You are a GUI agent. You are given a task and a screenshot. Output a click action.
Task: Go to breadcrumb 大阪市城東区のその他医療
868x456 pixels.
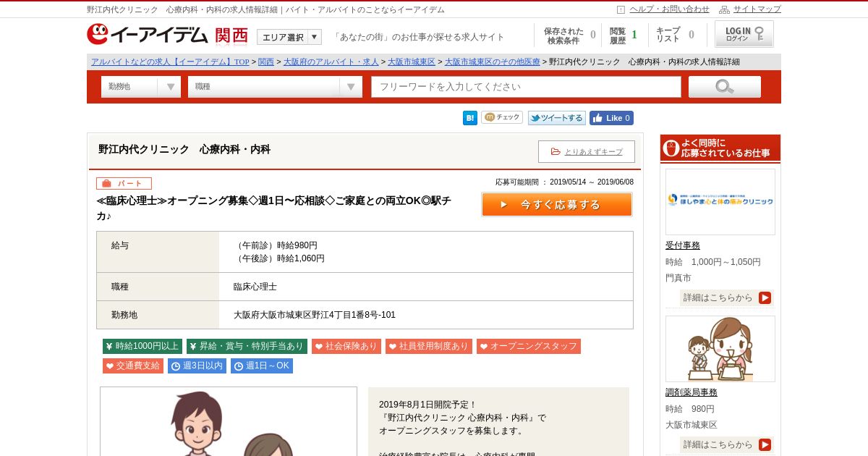coord(493,62)
